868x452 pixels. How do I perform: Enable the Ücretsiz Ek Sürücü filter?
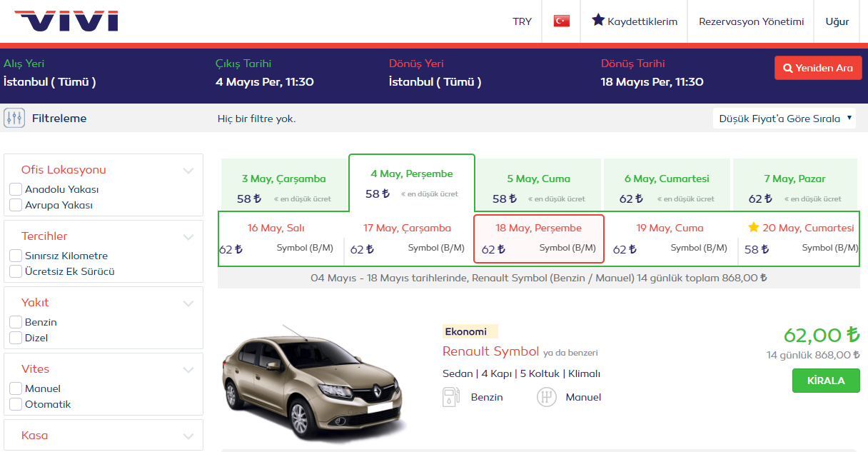(x=15, y=272)
